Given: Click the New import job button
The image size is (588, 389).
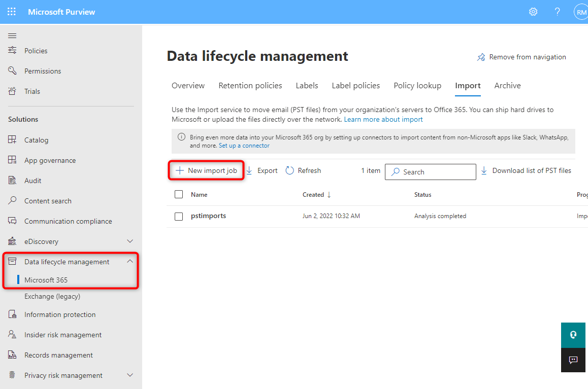Looking at the screenshot, I should point(206,171).
